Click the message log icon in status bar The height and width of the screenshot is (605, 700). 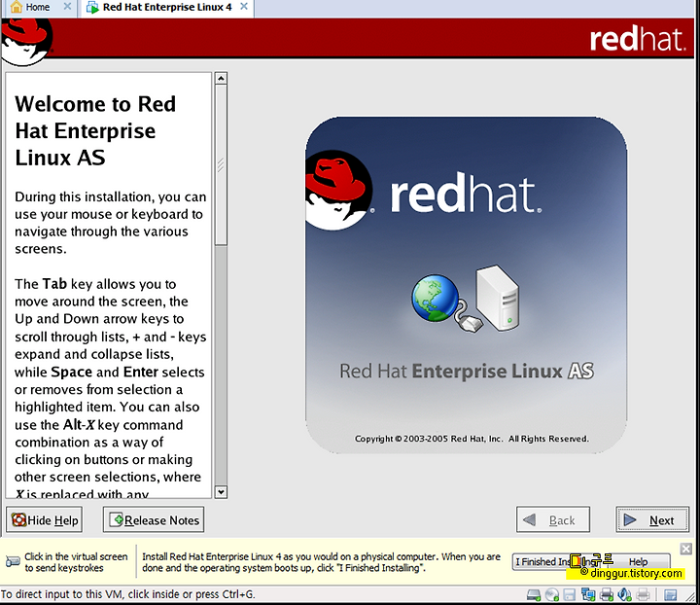click(670, 595)
